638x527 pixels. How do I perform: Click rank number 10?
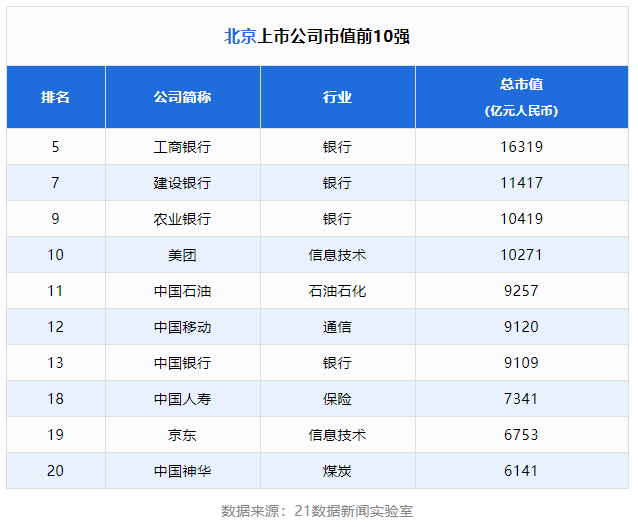[x=55, y=255]
